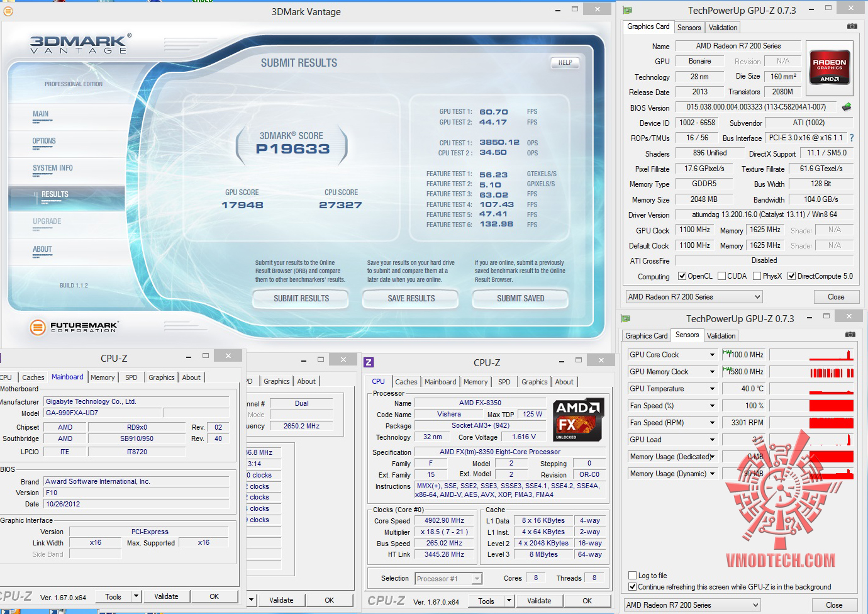Open the GPU selector dropdown in Graphics Card window
Image resolution: width=868 pixels, height=614 pixels.
click(694, 297)
